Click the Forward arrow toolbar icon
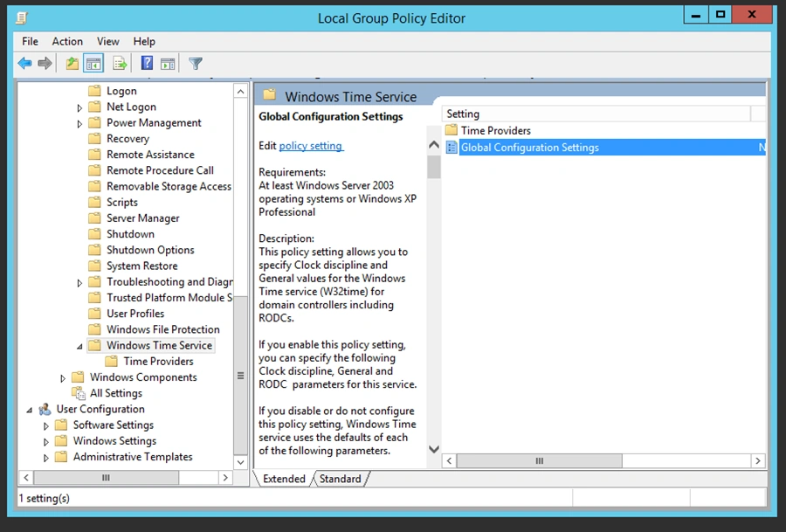Image resolution: width=786 pixels, height=532 pixels. [x=45, y=63]
